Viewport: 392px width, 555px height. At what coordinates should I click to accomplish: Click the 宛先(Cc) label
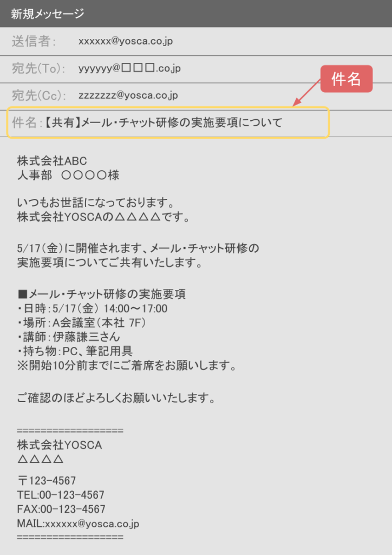39,95
